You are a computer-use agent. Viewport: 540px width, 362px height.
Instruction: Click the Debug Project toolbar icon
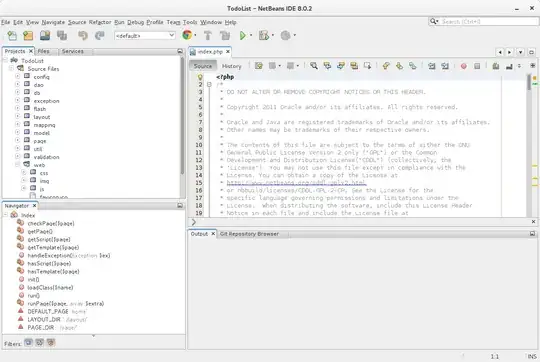[264, 35]
